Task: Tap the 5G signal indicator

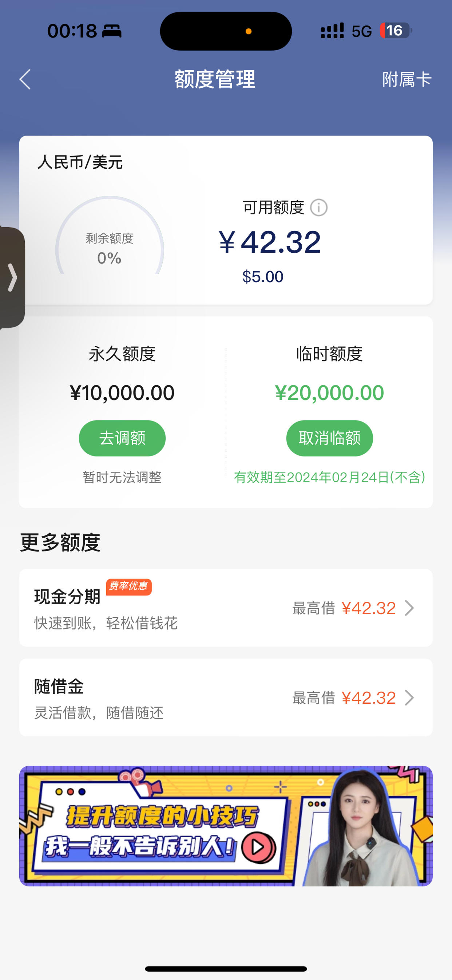Action: click(x=361, y=31)
